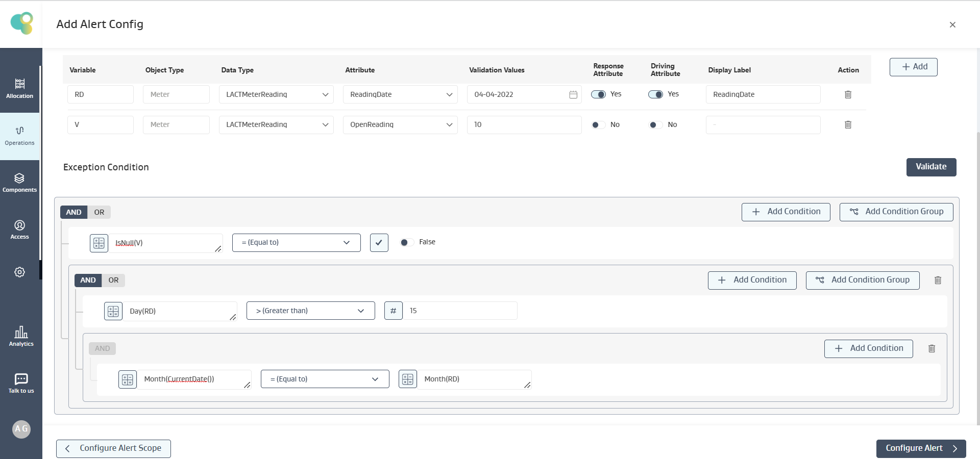This screenshot has height=459, width=980.
Task: Delete the V variable row
Action: tap(848, 124)
